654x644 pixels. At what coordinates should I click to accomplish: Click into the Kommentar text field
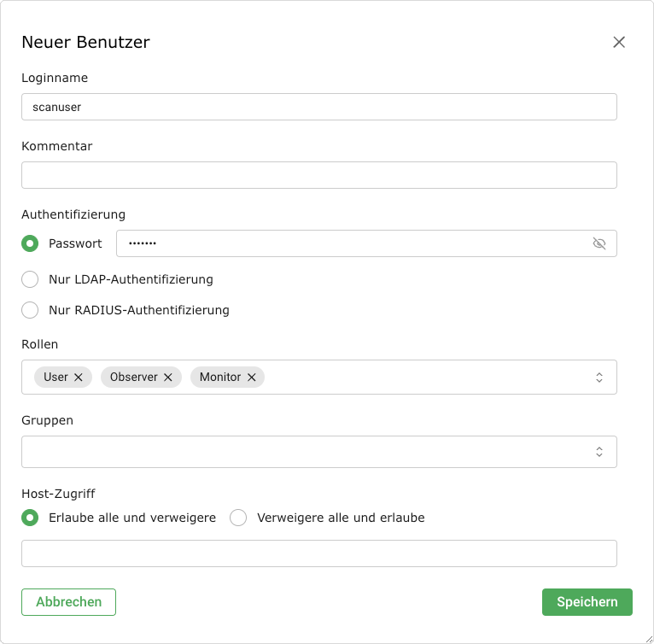(318, 175)
